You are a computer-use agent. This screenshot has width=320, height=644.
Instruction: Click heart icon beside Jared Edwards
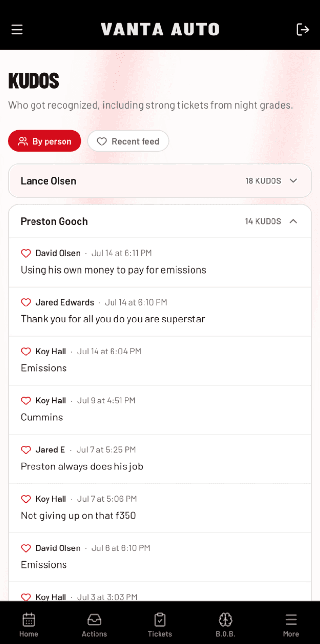[x=26, y=302]
